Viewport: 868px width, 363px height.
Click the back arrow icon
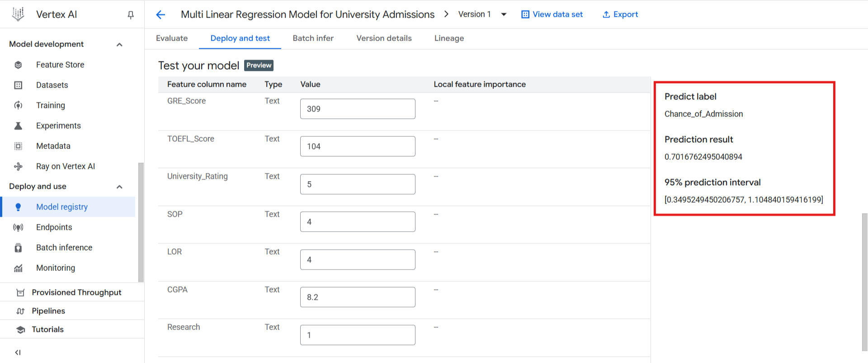pyautogui.click(x=160, y=14)
